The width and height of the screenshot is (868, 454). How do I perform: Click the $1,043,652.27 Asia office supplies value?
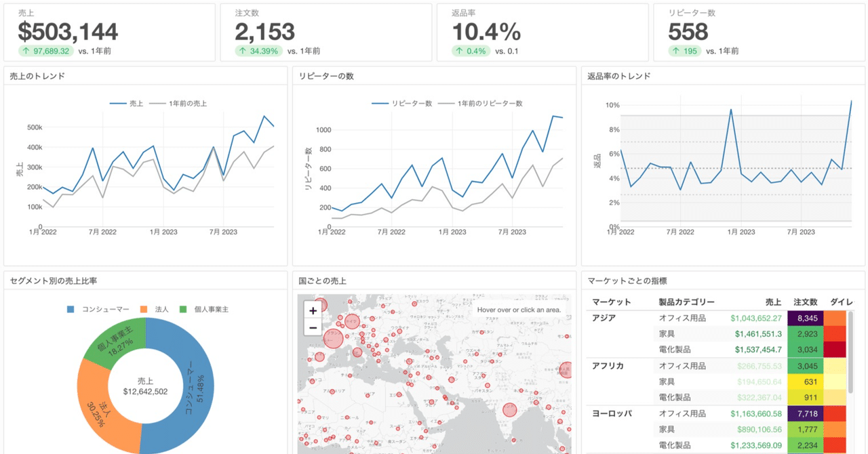point(756,318)
